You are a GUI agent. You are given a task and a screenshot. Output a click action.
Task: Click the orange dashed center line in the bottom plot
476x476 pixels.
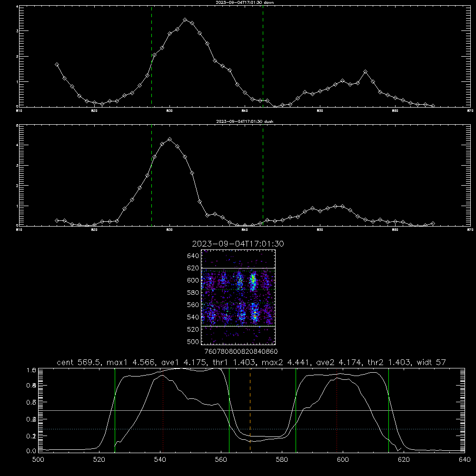coord(250,410)
